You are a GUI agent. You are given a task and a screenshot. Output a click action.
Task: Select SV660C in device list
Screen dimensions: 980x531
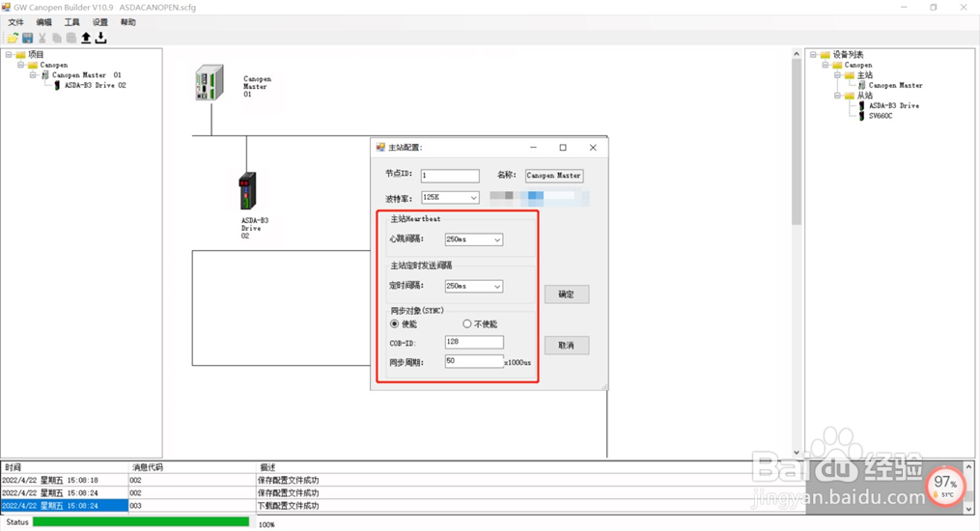click(881, 116)
